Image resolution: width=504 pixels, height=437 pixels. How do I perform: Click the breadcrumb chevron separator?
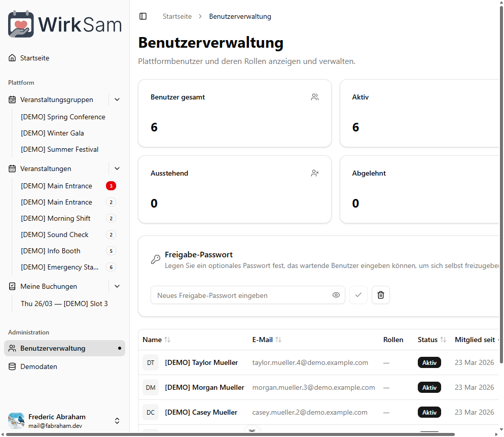point(200,16)
